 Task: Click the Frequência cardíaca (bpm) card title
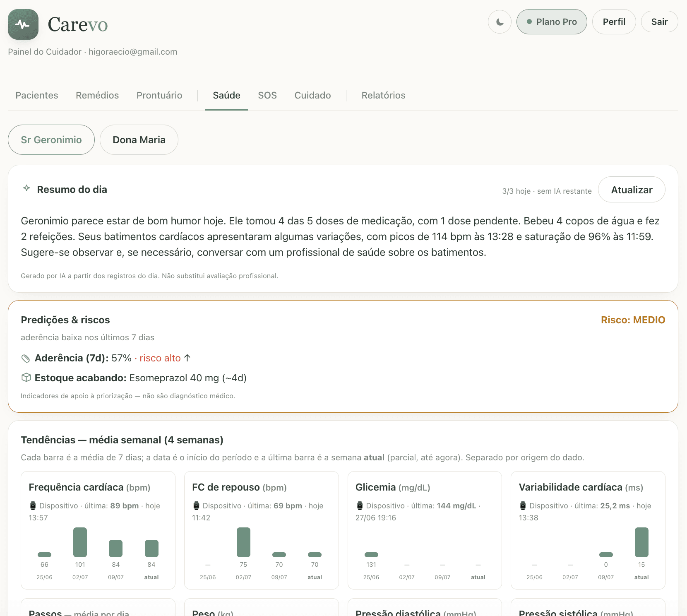(89, 487)
